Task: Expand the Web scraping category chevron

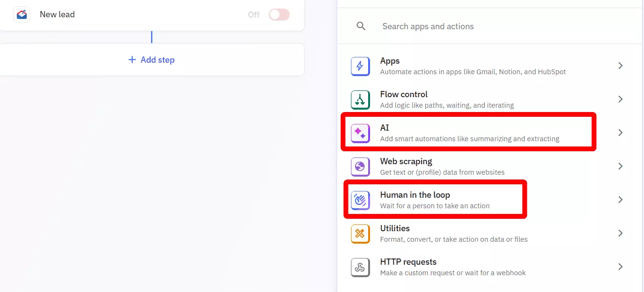Action: 620,166
